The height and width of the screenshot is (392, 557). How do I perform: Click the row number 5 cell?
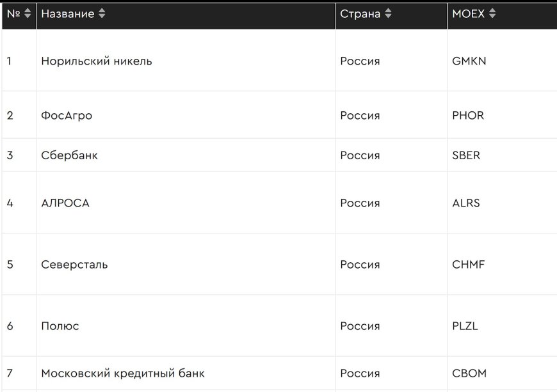click(10, 265)
